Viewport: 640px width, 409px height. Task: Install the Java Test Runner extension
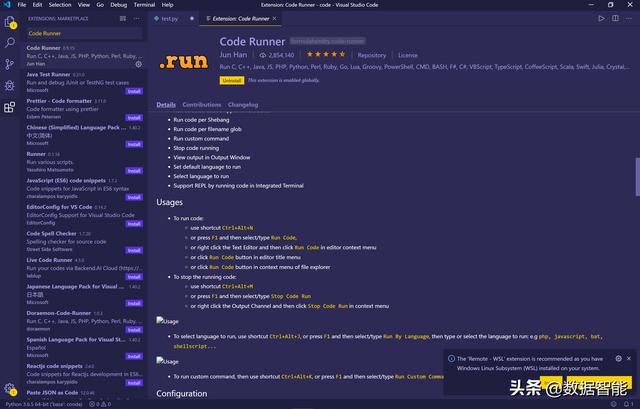click(134, 91)
